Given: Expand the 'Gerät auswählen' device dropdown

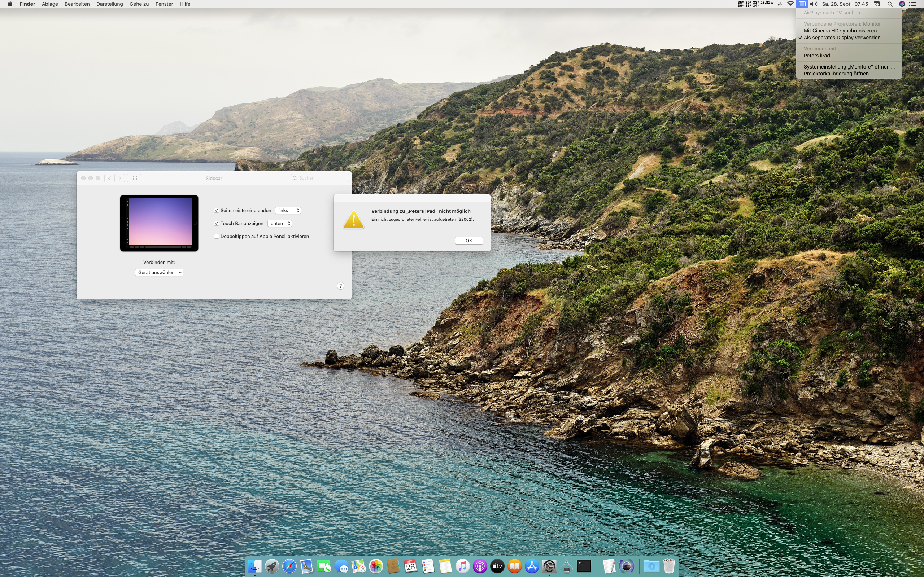Looking at the screenshot, I should tap(159, 273).
